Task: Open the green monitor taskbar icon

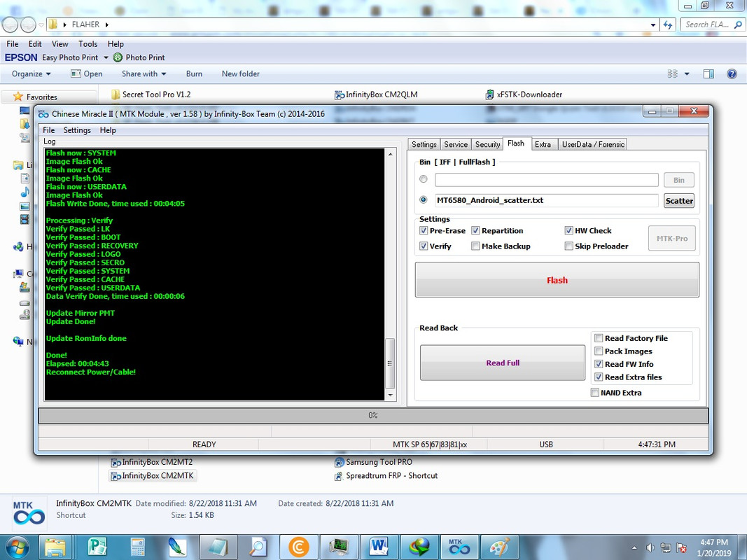Action: pyautogui.click(x=339, y=547)
